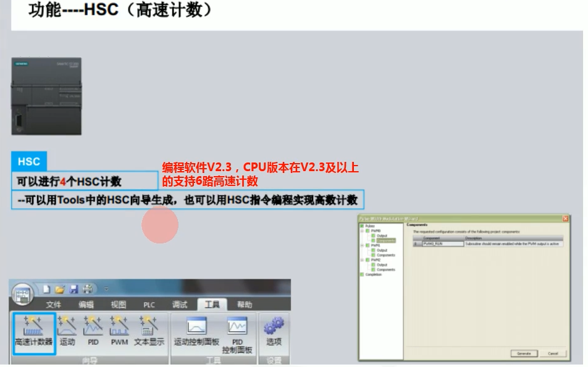The height and width of the screenshot is (367, 588).
Task: Open the 文件 menu tab
Action: tap(54, 305)
